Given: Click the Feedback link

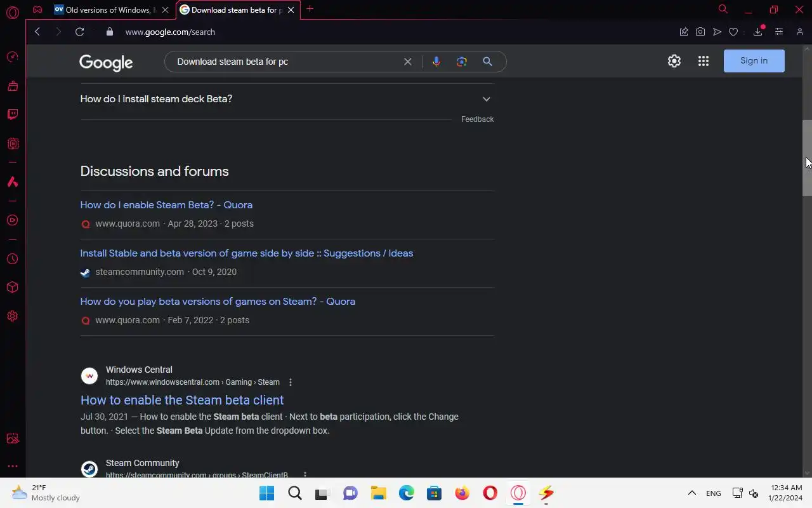Looking at the screenshot, I should click(478, 119).
